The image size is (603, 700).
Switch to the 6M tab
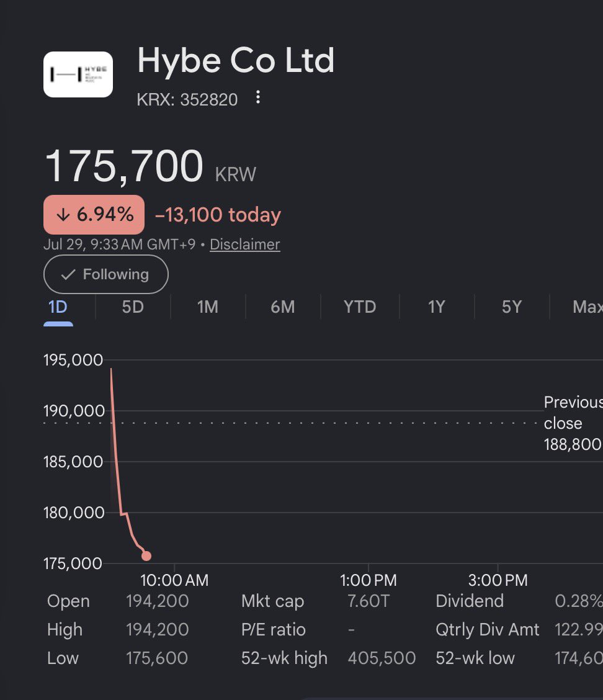click(283, 307)
